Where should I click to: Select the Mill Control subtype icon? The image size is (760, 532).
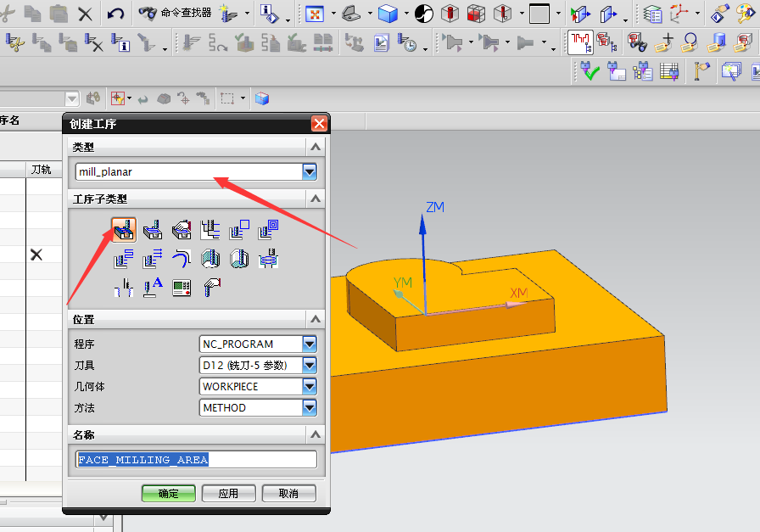[182, 288]
